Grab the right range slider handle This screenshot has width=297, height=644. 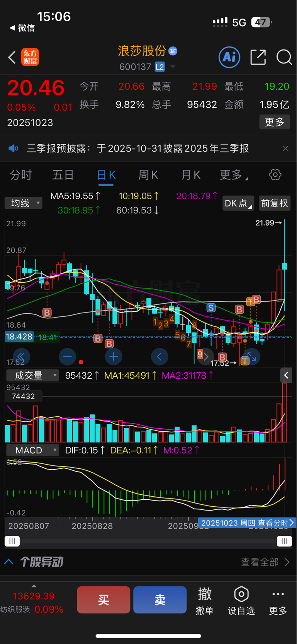pyautogui.click(x=285, y=541)
